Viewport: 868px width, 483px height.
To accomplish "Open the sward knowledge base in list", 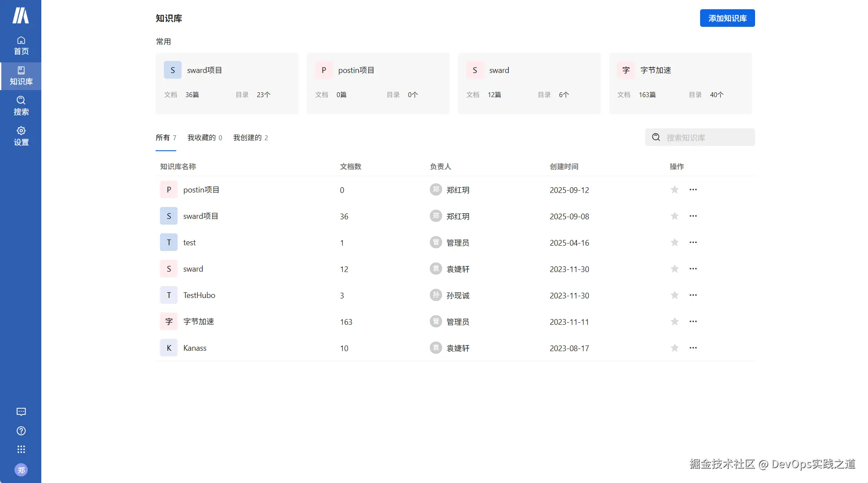I will click(x=193, y=269).
